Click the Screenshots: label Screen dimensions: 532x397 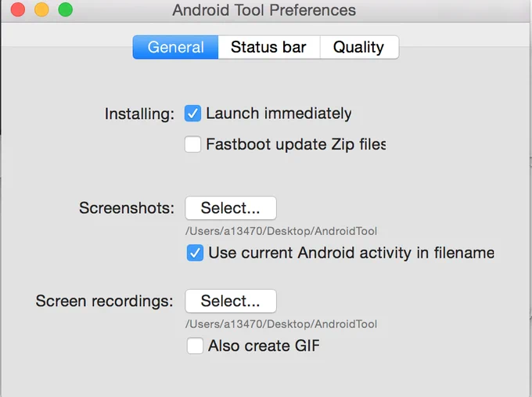click(x=127, y=208)
